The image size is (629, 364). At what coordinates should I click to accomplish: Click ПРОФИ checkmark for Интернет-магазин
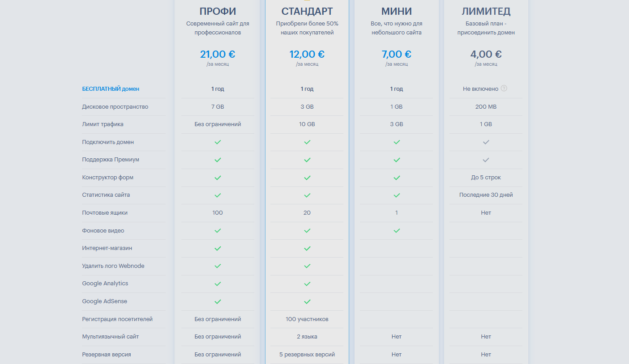pyautogui.click(x=218, y=248)
